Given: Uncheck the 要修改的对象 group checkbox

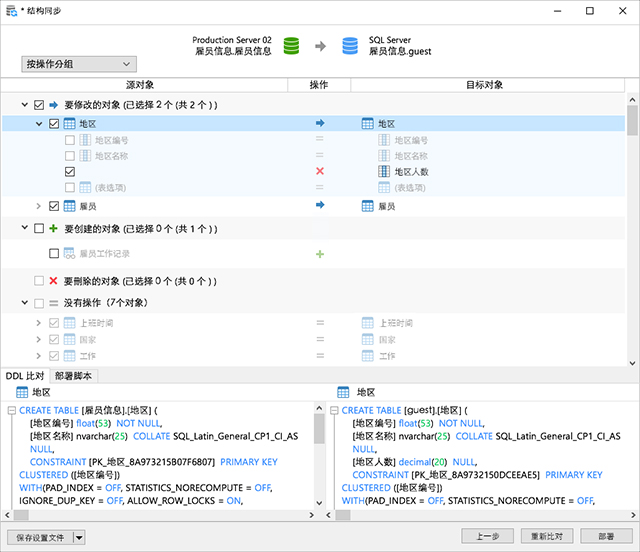Looking at the screenshot, I should click(x=39, y=105).
